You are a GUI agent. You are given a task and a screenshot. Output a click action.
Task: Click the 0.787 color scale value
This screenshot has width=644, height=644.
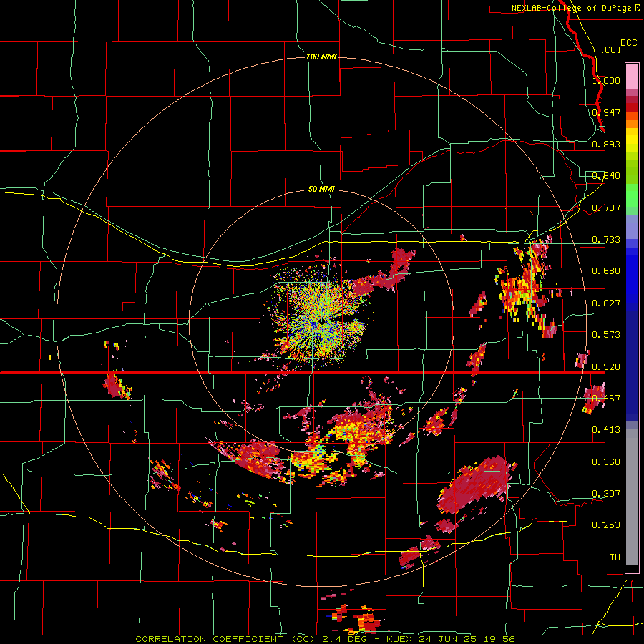606,208
